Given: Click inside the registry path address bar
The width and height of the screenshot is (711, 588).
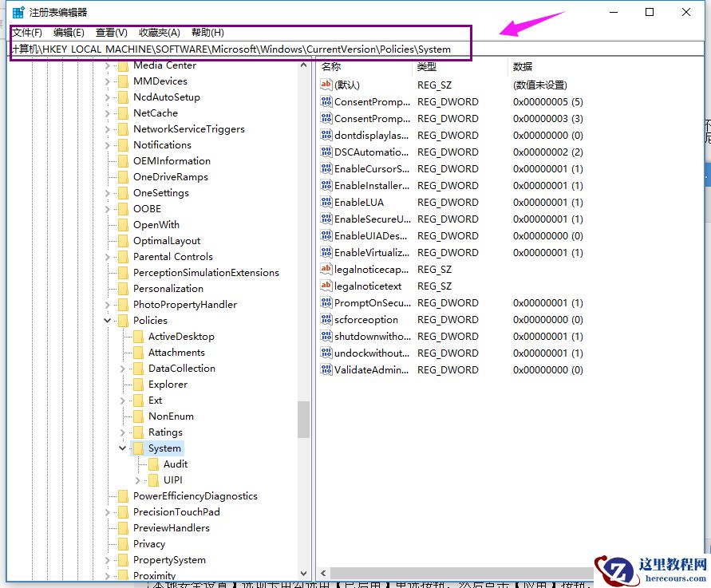Looking at the screenshot, I should (x=239, y=49).
